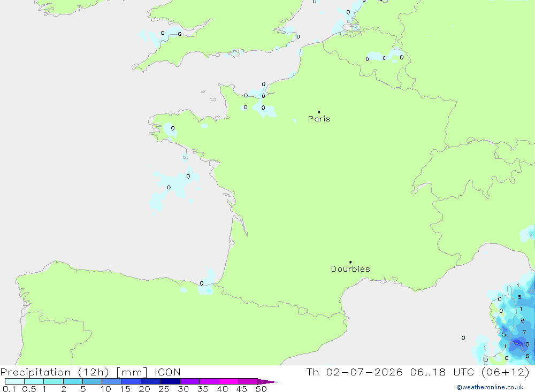
Task: Pick the 20–25 mm dark blue legend swatch
Action: coord(151,381)
